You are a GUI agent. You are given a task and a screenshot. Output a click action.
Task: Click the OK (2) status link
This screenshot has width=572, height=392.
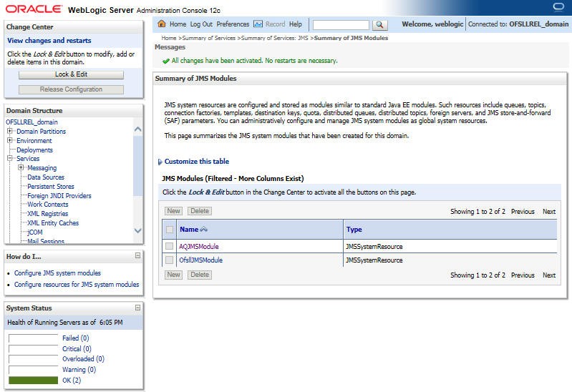click(72, 380)
